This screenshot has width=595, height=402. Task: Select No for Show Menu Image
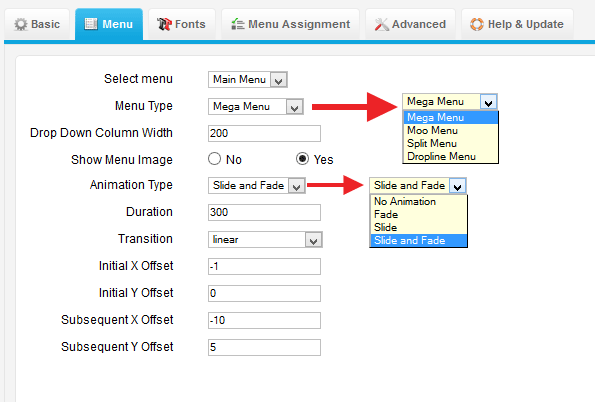[x=214, y=159]
